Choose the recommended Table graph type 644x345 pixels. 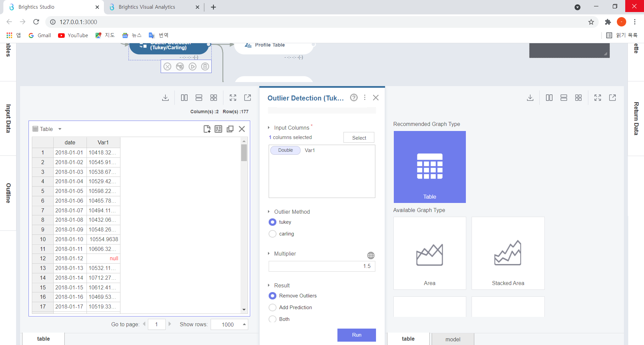click(x=430, y=167)
